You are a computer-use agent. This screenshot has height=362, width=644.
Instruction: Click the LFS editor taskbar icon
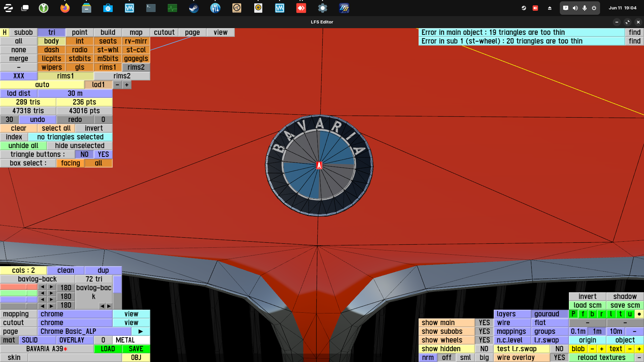344,8
